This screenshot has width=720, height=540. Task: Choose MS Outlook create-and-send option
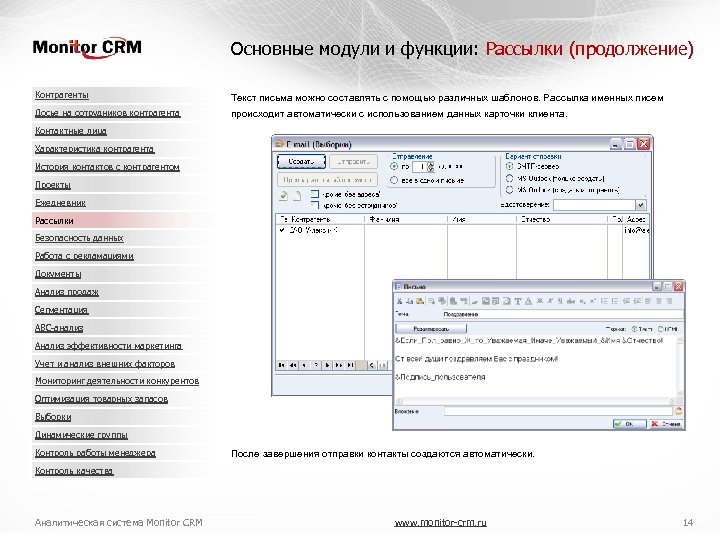point(509,190)
